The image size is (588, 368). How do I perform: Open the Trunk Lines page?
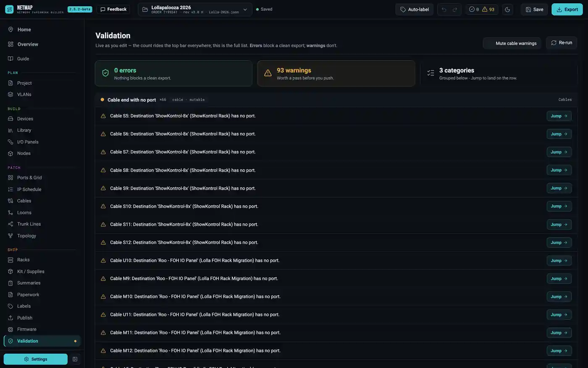42,224
